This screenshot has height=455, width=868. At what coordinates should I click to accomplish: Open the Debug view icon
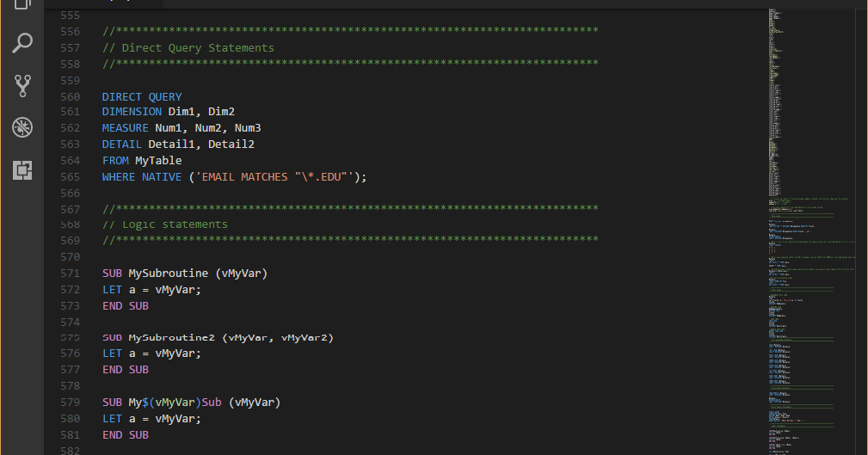pos(22,127)
